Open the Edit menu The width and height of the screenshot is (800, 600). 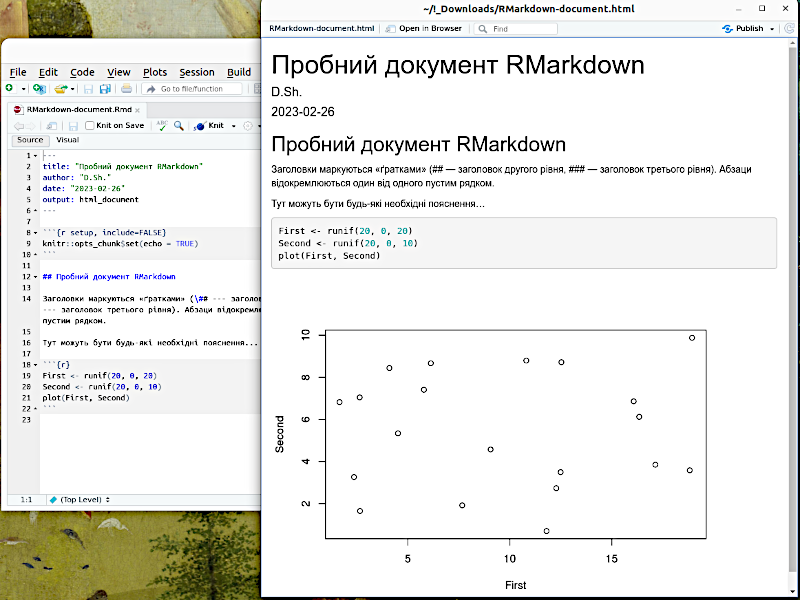tap(48, 72)
